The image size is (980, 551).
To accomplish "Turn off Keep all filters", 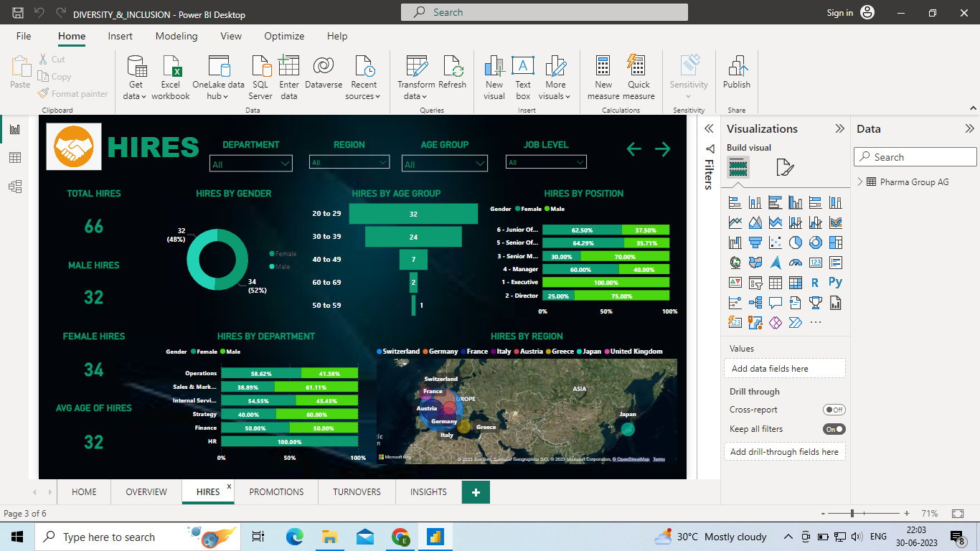I will (834, 429).
